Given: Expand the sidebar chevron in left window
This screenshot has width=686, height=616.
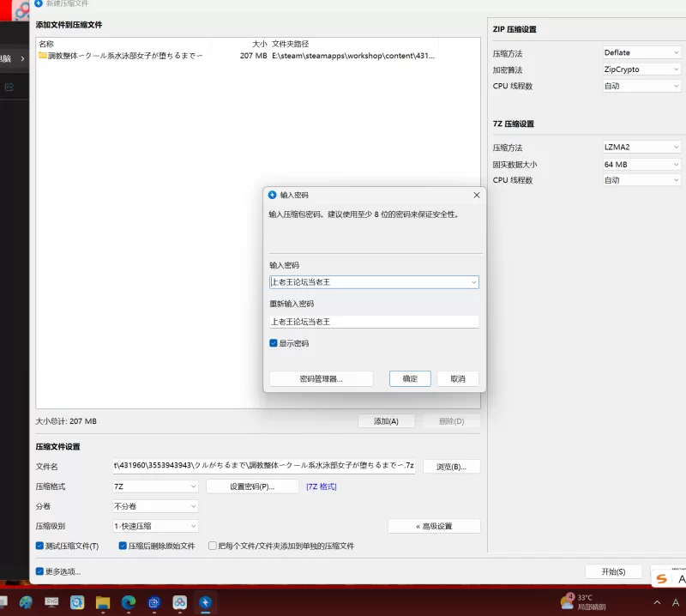Looking at the screenshot, I should pyautogui.click(x=23, y=58).
